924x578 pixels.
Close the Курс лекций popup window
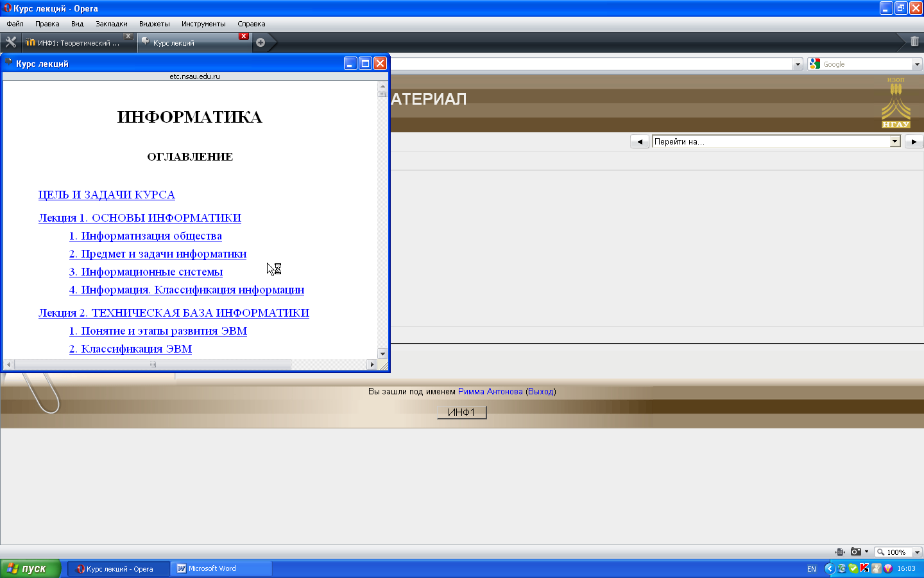[x=380, y=63]
